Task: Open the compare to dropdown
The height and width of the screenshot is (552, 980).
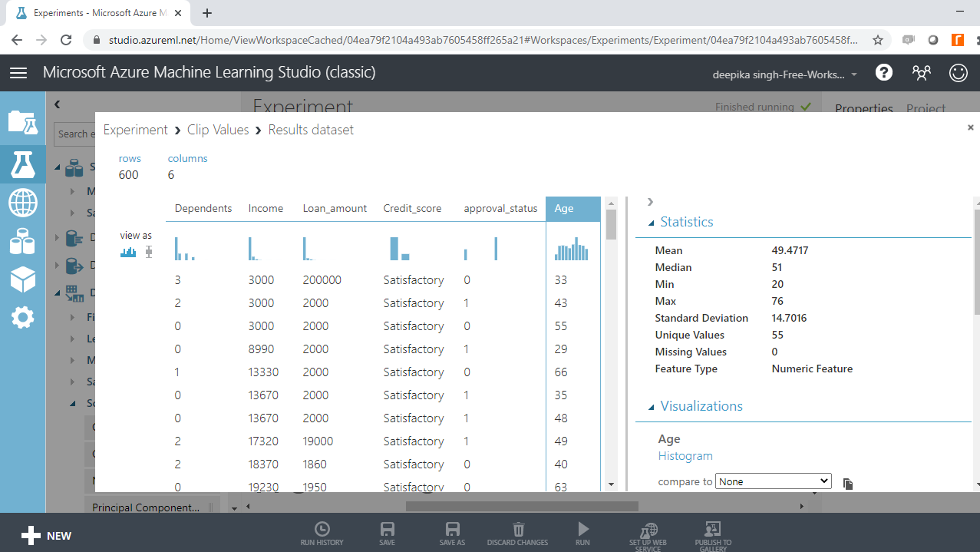Action: pyautogui.click(x=774, y=481)
